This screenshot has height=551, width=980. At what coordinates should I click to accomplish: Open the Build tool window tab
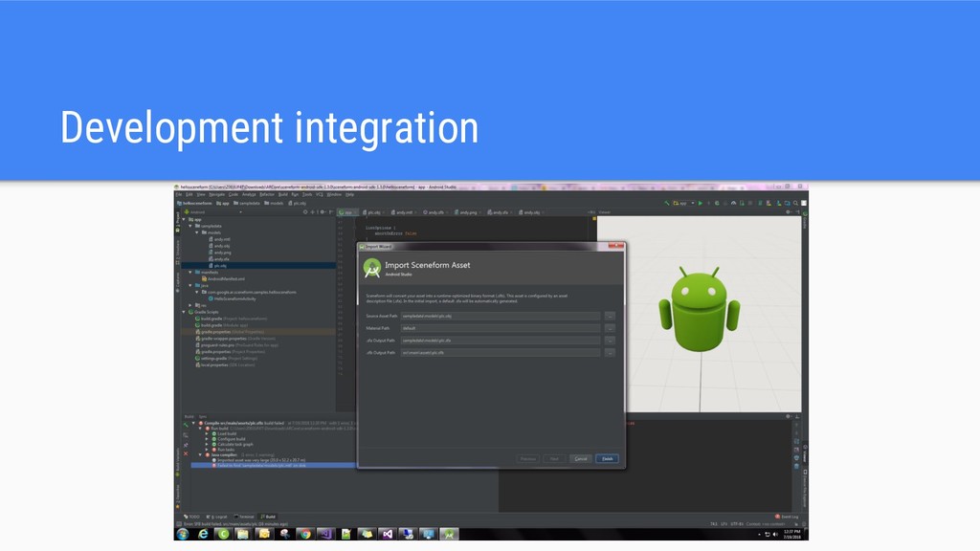(x=268, y=517)
